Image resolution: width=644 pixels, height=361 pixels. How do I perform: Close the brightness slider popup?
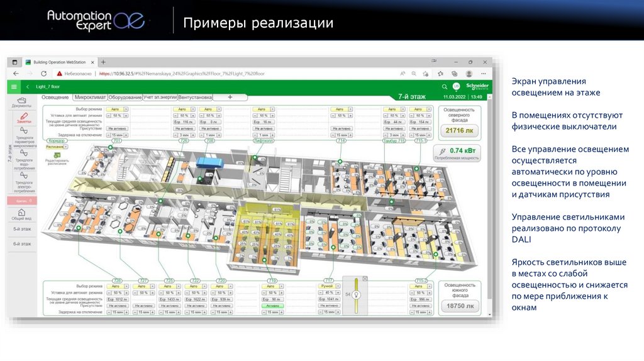click(x=365, y=279)
